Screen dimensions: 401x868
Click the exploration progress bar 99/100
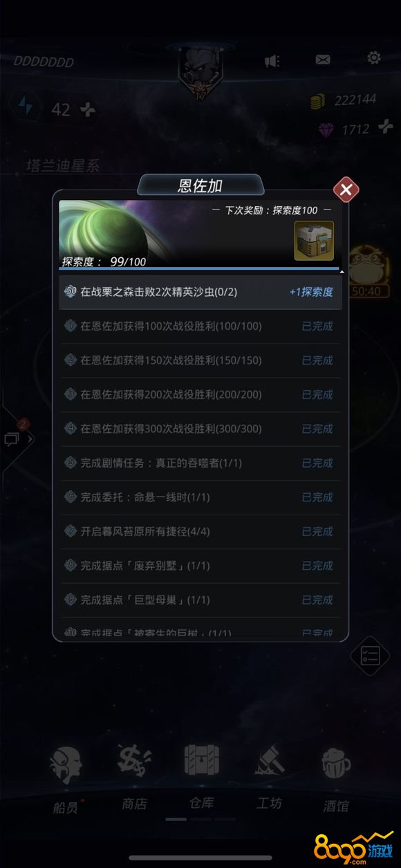tap(199, 268)
